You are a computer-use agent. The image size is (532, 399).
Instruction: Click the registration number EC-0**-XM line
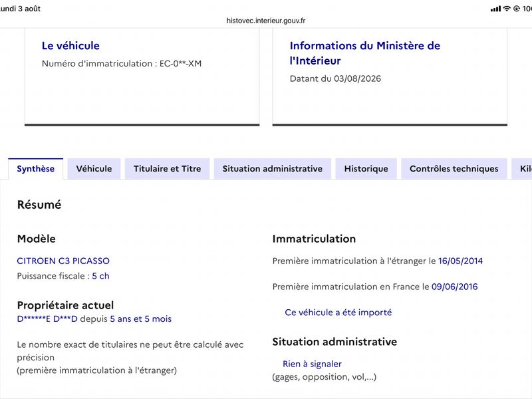click(122, 63)
